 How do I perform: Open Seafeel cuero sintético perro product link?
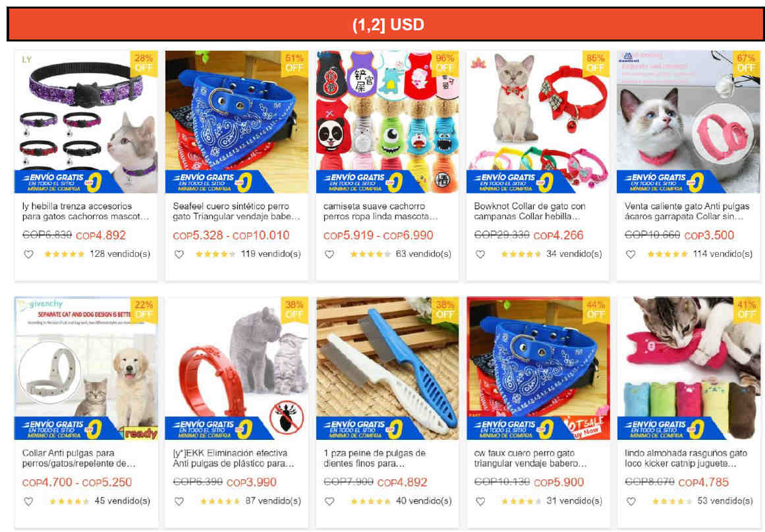(x=237, y=211)
